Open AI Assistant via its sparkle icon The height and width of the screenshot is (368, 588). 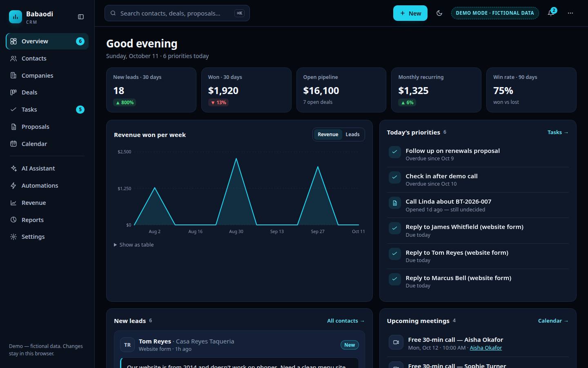(13, 168)
